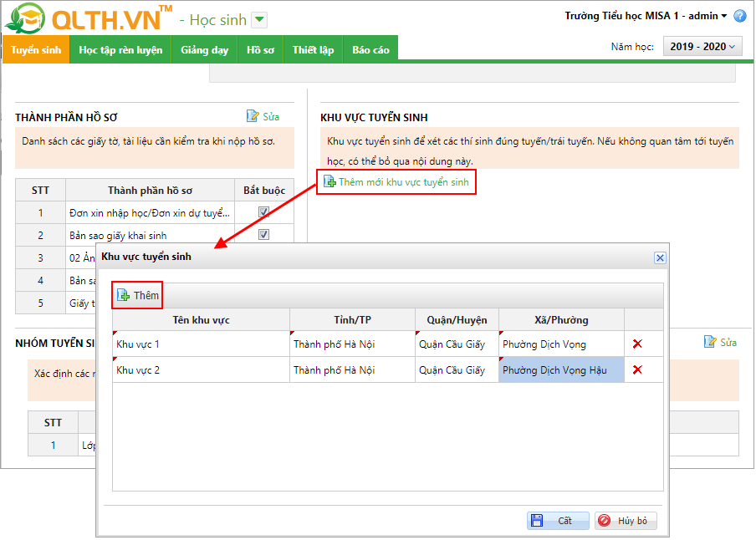The width and height of the screenshot is (756, 540).
Task: Open the Học tập rèn luyện tab
Action: pos(120,49)
